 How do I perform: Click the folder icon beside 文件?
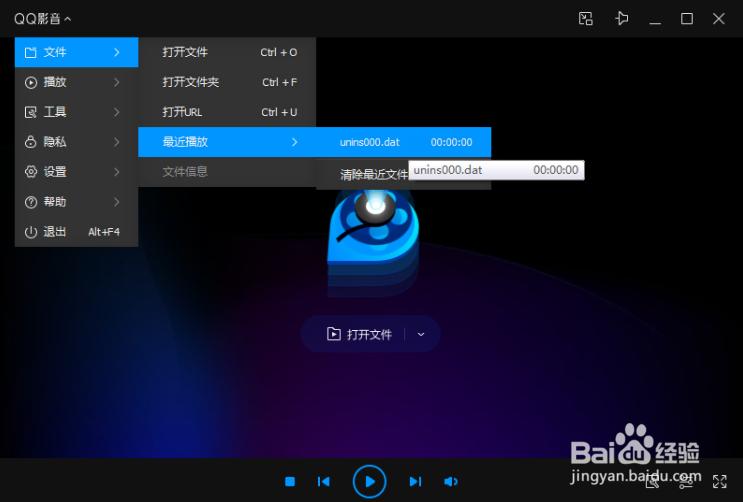[31, 53]
